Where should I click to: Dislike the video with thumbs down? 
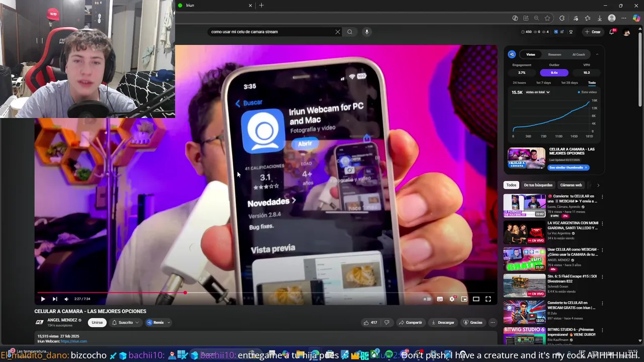pos(387,322)
